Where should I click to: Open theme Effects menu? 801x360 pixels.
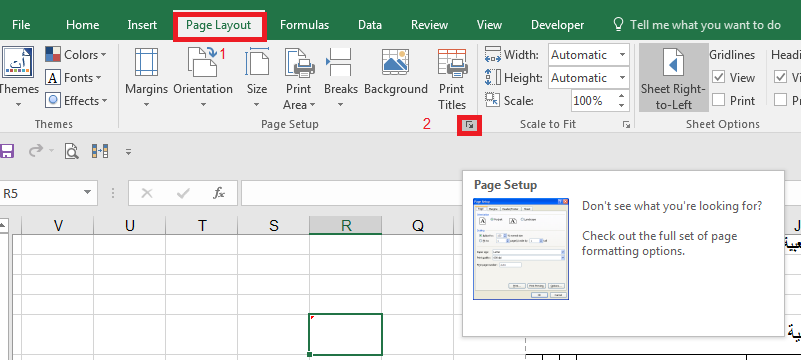coord(76,101)
